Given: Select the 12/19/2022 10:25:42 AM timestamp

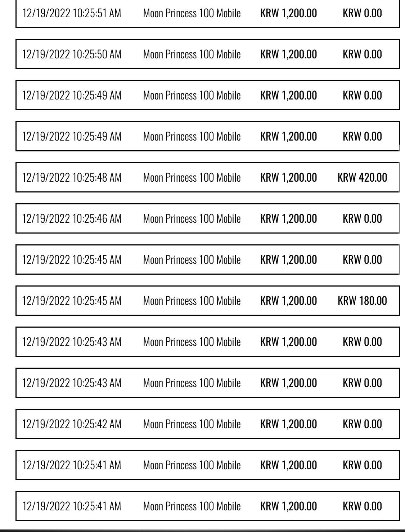Looking at the screenshot, I should (x=72, y=424).
